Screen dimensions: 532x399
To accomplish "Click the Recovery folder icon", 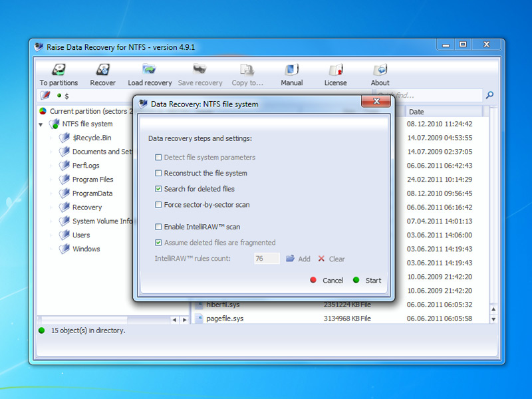I will click(64, 207).
